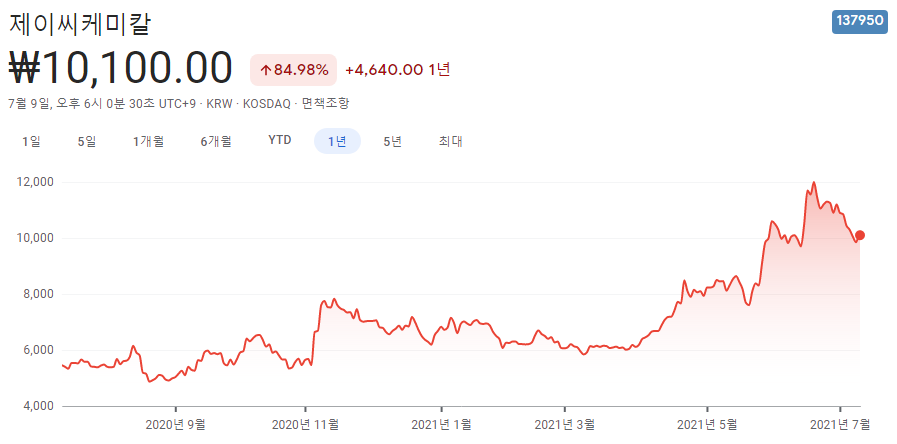
Task: Click the 2020년 9월 axis label
Action: coord(176,425)
